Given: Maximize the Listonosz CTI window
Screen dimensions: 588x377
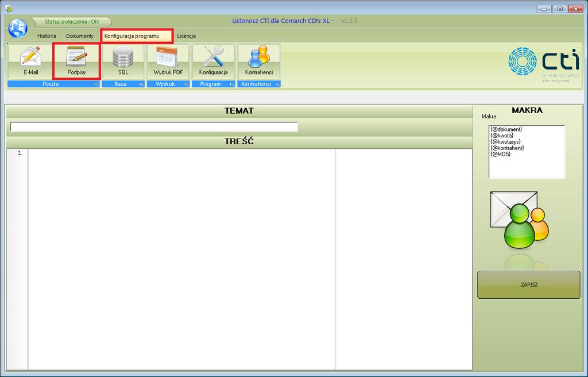Looking at the screenshot, I should tap(560, 9).
